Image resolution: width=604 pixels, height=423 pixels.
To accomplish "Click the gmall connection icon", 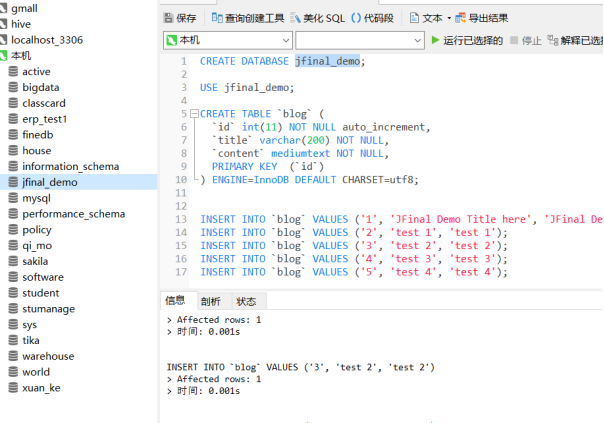I will (3, 8).
